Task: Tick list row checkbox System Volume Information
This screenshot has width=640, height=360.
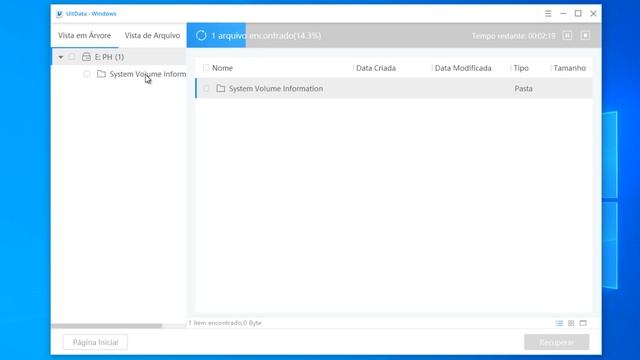Action: pos(206,88)
